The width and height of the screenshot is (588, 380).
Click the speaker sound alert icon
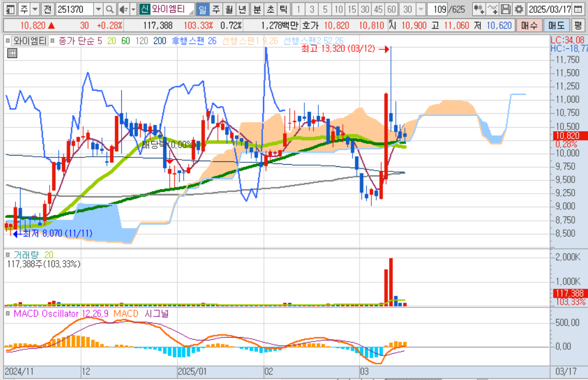[123, 9]
